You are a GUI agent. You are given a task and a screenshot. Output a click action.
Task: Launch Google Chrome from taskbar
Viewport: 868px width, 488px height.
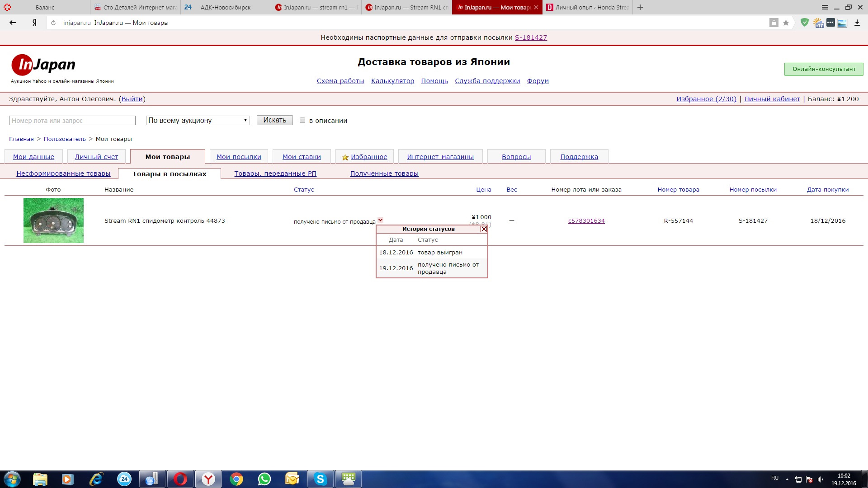point(236,479)
